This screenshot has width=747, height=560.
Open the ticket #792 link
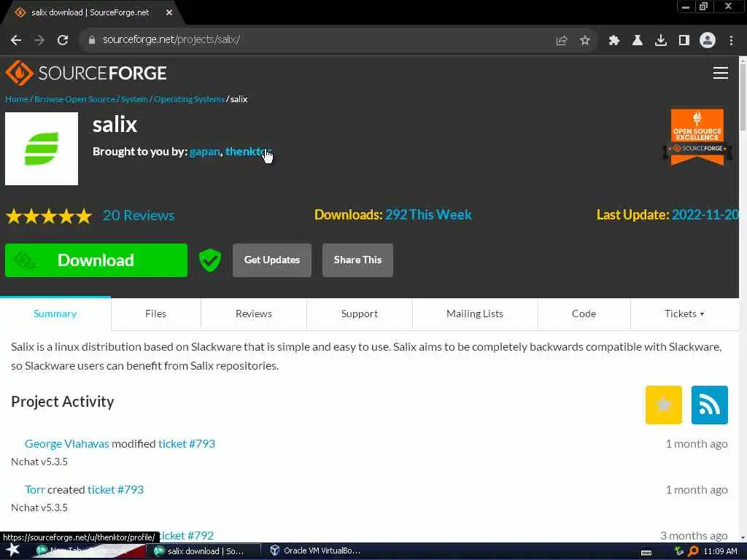[x=186, y=536]
